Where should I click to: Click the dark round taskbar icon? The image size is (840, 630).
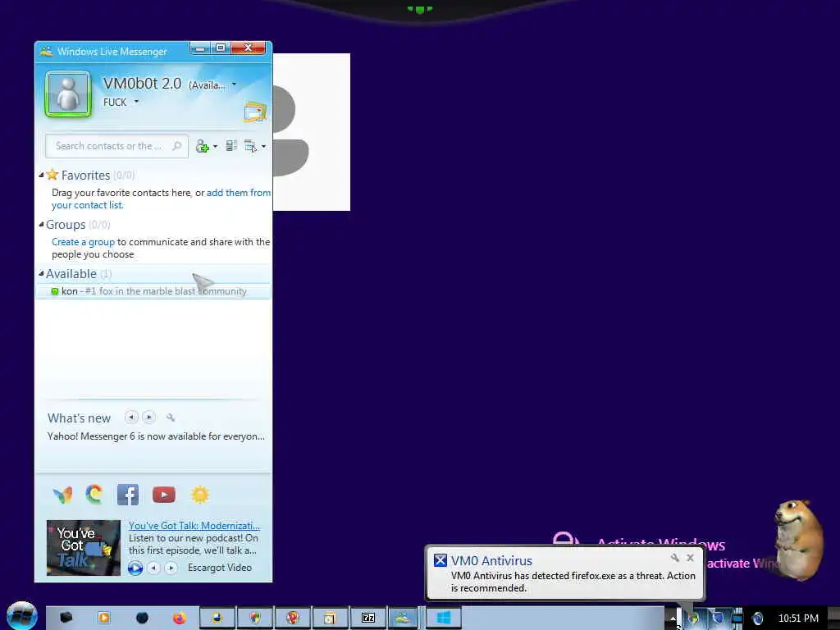142,618
